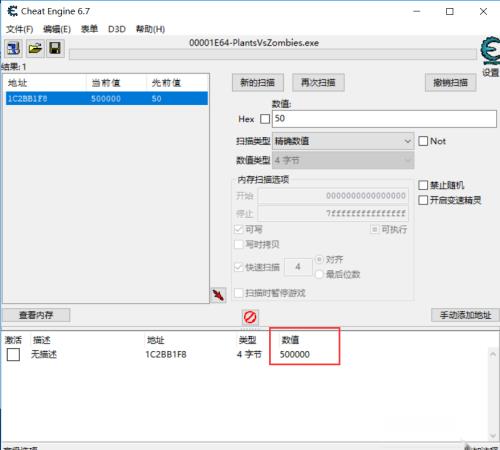Click the 数值 input field containing 50
Viewport: 500px width, 450px height.
pos(384,119)
